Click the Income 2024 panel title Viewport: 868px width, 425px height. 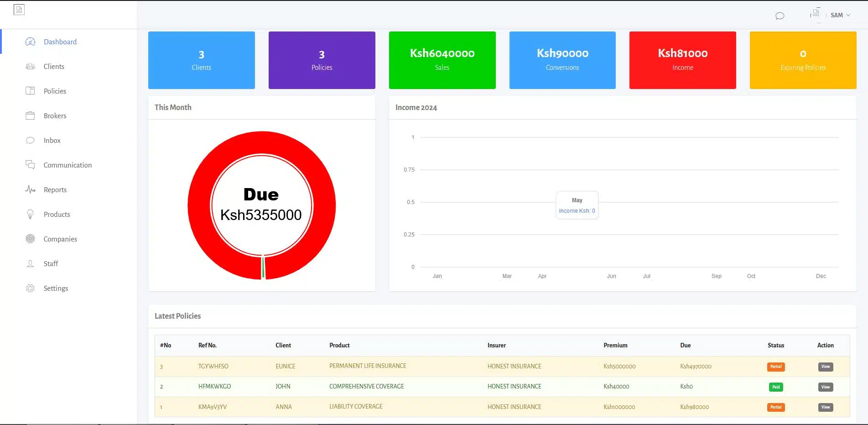[416, 108]
